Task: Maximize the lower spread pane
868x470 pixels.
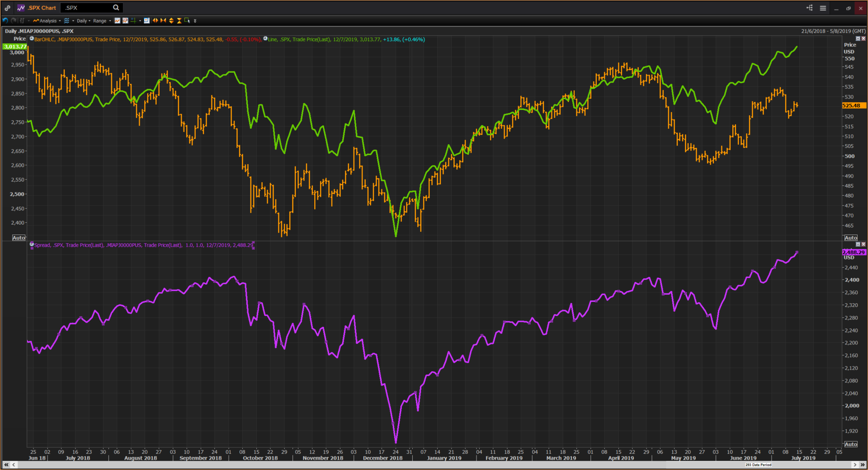Action: click(x=858, y=244)
